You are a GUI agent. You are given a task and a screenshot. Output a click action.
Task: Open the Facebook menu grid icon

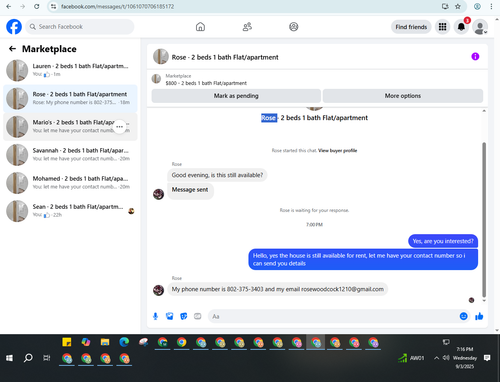coord(442,27)
